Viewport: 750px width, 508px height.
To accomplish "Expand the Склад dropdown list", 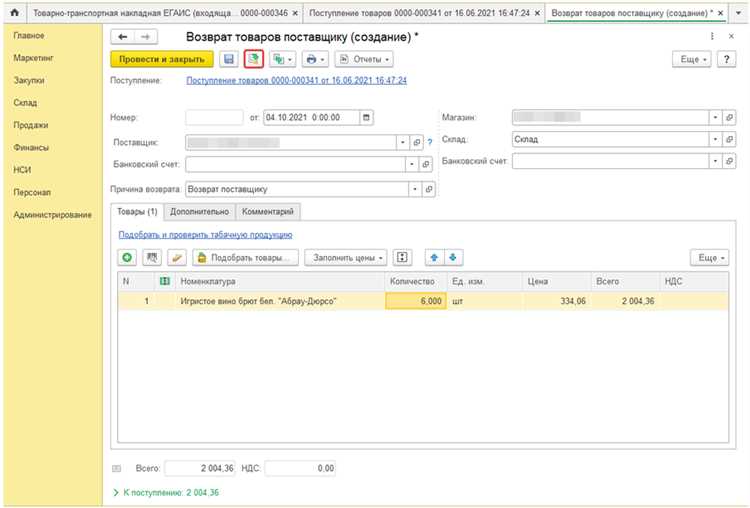I will click(x=715, y=139).
